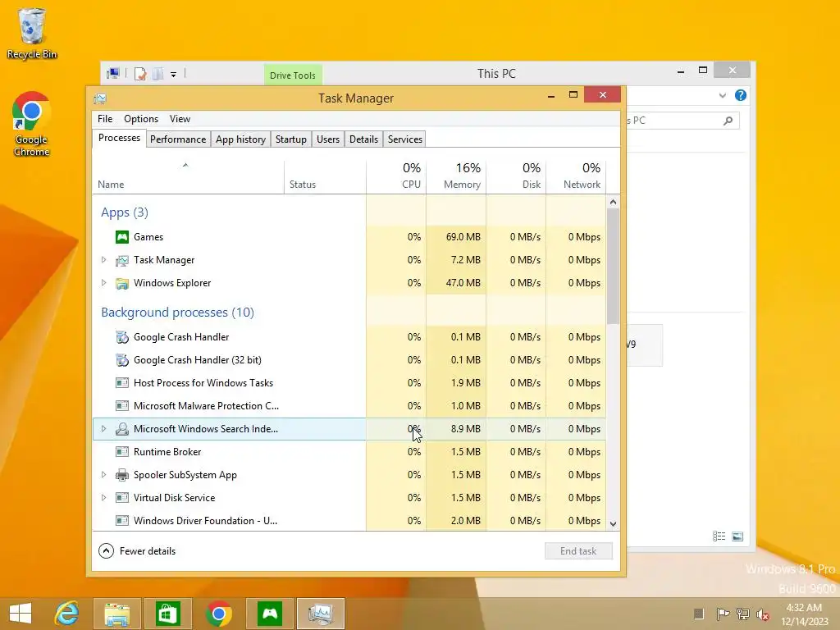Image resolution: width=840 pixels, height=630 pixels.
Task: Click the search magnifier in This PC window
Action: (728, 121)
